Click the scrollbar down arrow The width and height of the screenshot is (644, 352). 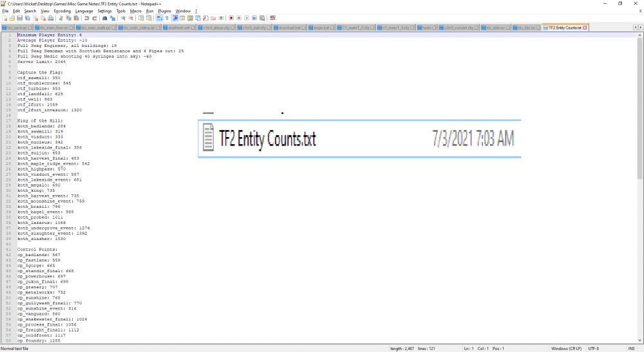(x=640, y=340)
